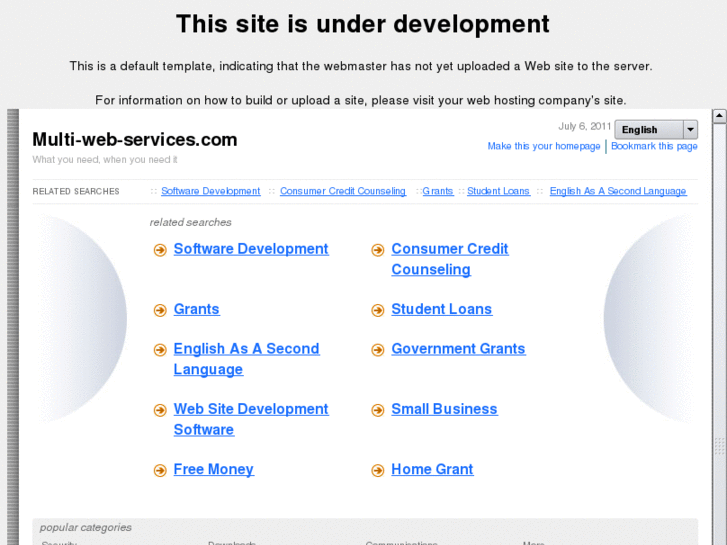Click arrow icon beside English As A Second Language
The height and width of the screenshot is (545, 727).
click(x=160, y=350)
